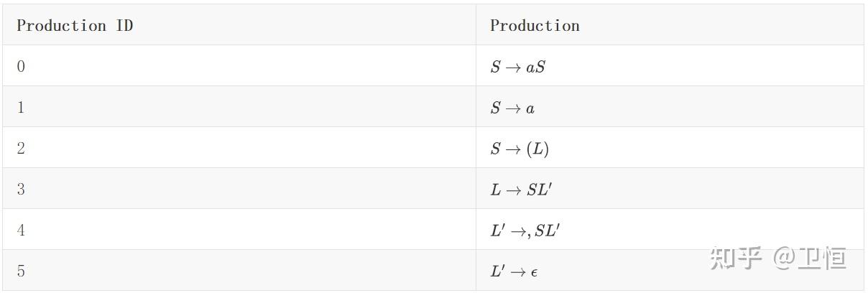Click the production formula S → a

pos(512,108)
